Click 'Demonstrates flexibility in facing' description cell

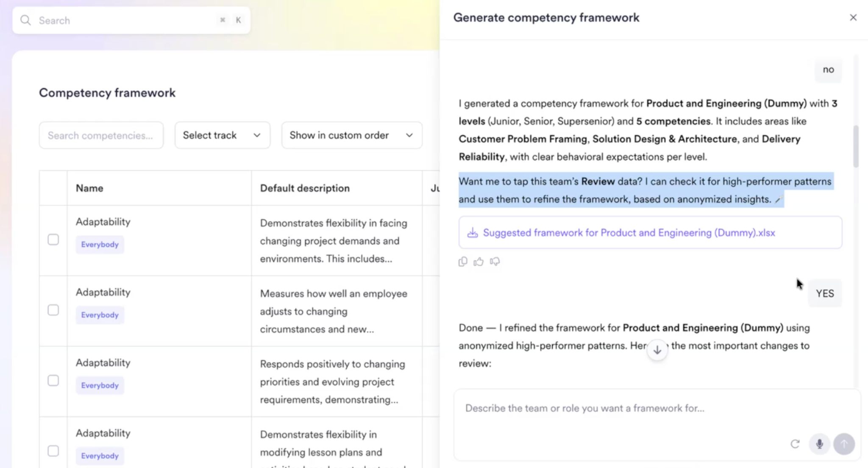point(337,241)
